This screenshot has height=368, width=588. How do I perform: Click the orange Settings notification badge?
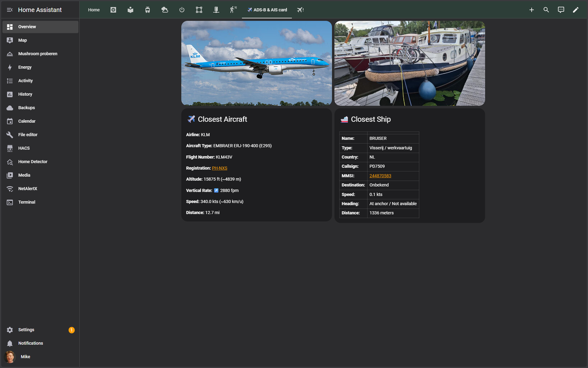coord(72,330)
